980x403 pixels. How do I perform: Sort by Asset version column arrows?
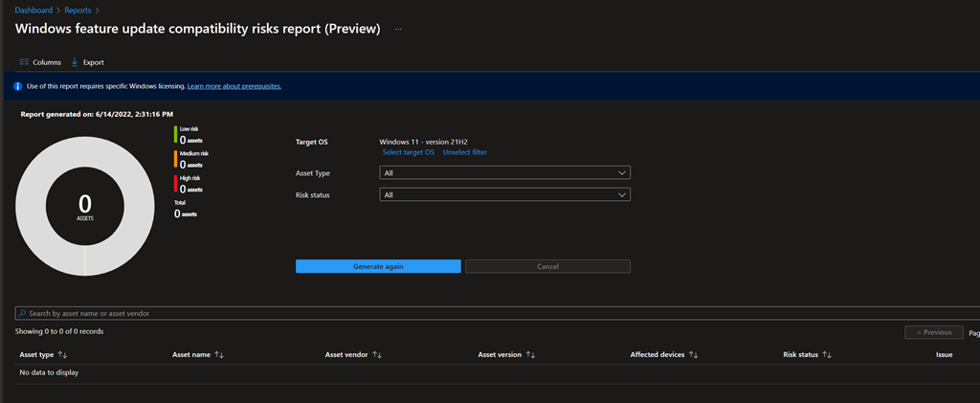point(530,355)
